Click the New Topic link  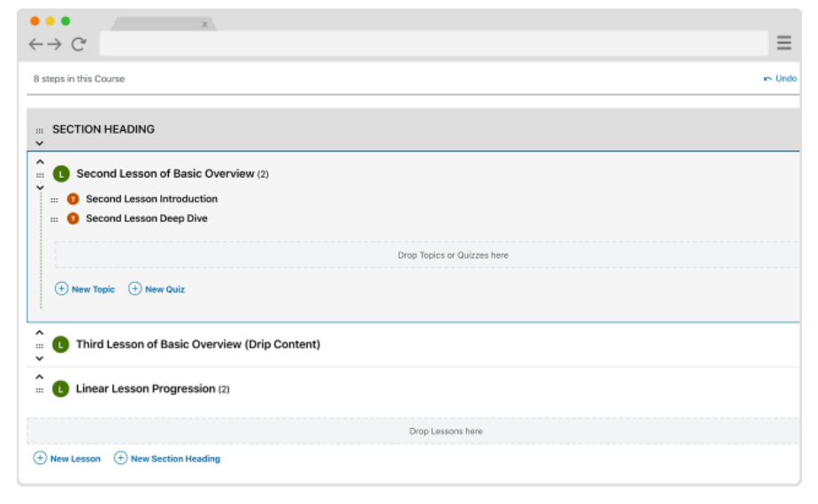[x=85, y=289]
